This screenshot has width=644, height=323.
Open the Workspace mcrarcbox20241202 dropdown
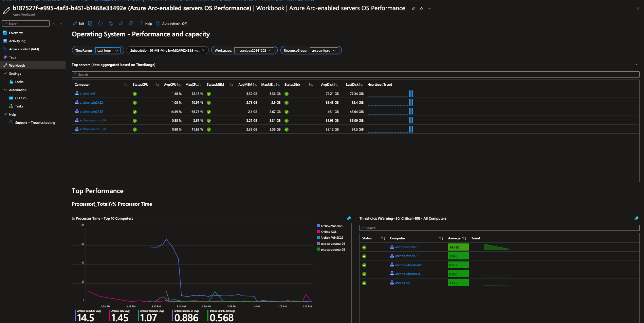[x=254, y=50]
